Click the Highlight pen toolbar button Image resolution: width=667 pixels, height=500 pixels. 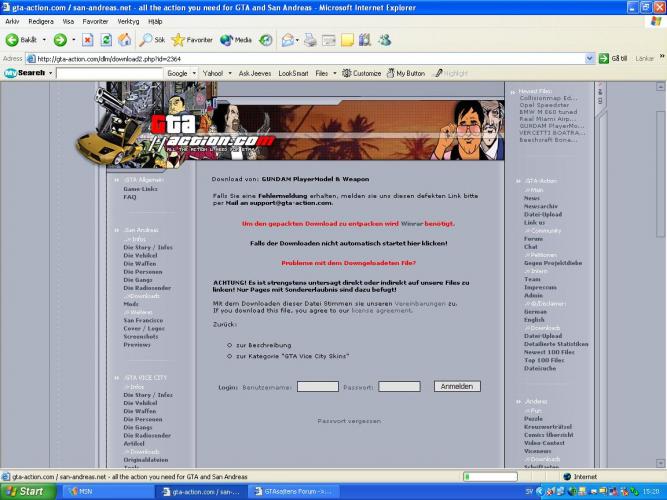click(451, 73)
